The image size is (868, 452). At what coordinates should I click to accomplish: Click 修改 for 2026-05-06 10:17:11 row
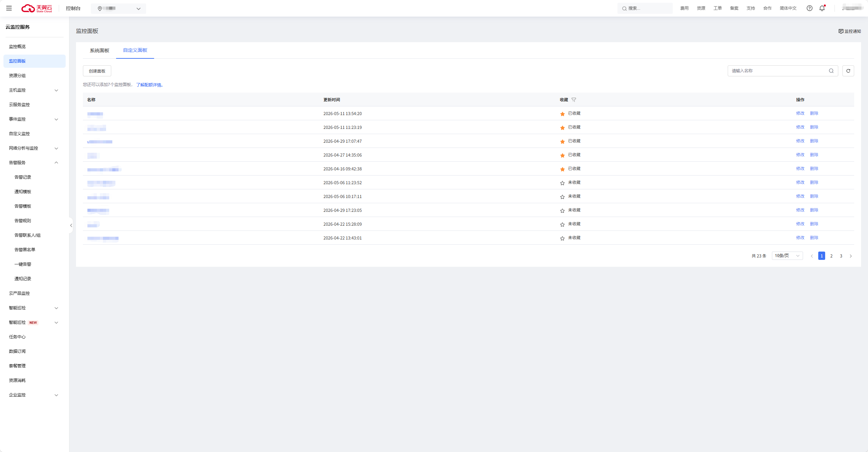[x=800, y=196]
